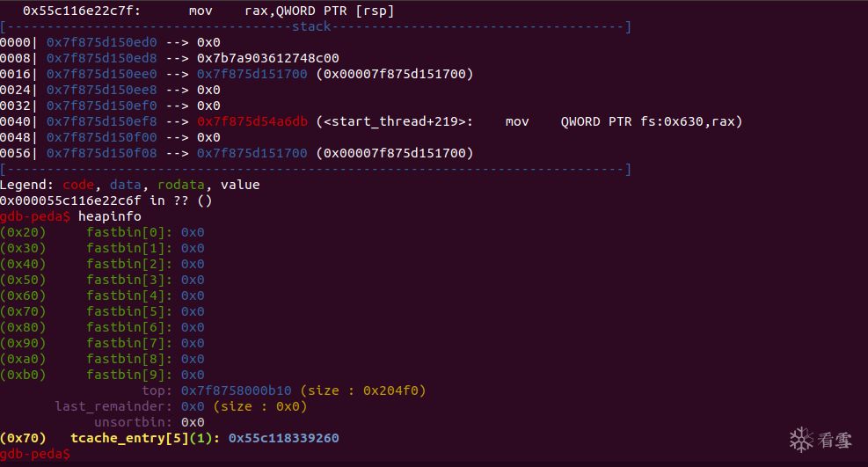Click the value 0x7b7a903612748c00 on the stack
868x467 pixels.
tap(267, 58)
